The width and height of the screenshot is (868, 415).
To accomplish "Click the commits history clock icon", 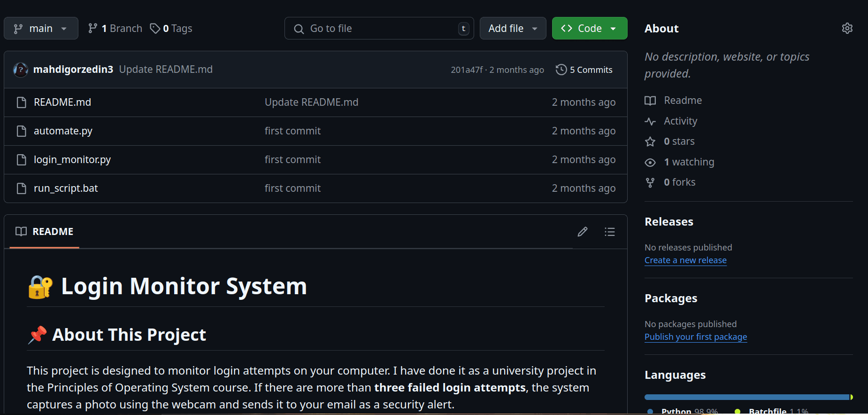I will point(561,70).
